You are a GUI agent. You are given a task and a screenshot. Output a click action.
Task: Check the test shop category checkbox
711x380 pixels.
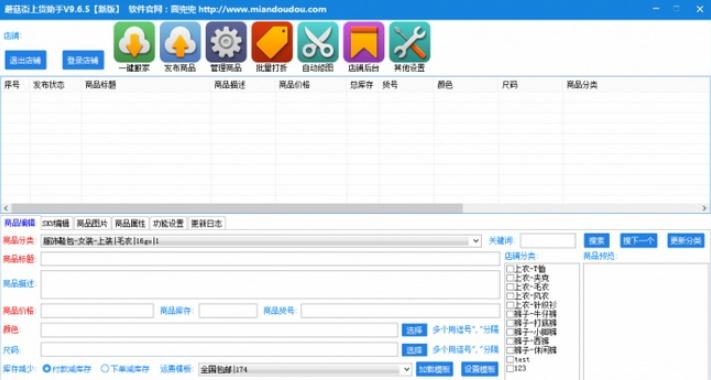510,359
